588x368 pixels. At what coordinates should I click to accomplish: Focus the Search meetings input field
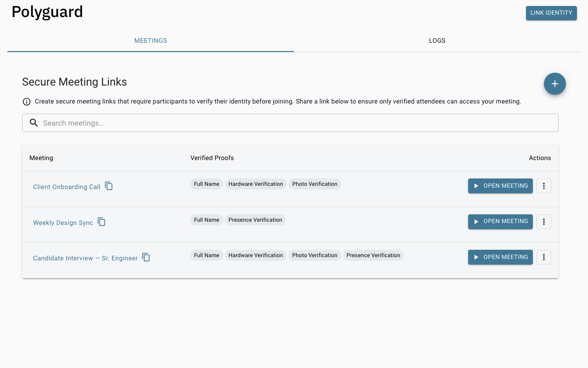pos(294,123)
